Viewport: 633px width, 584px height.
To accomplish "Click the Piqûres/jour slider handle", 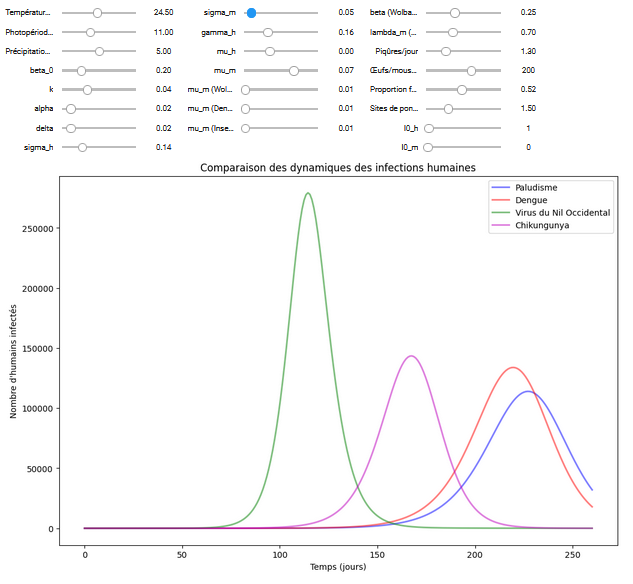I will 446,51.
